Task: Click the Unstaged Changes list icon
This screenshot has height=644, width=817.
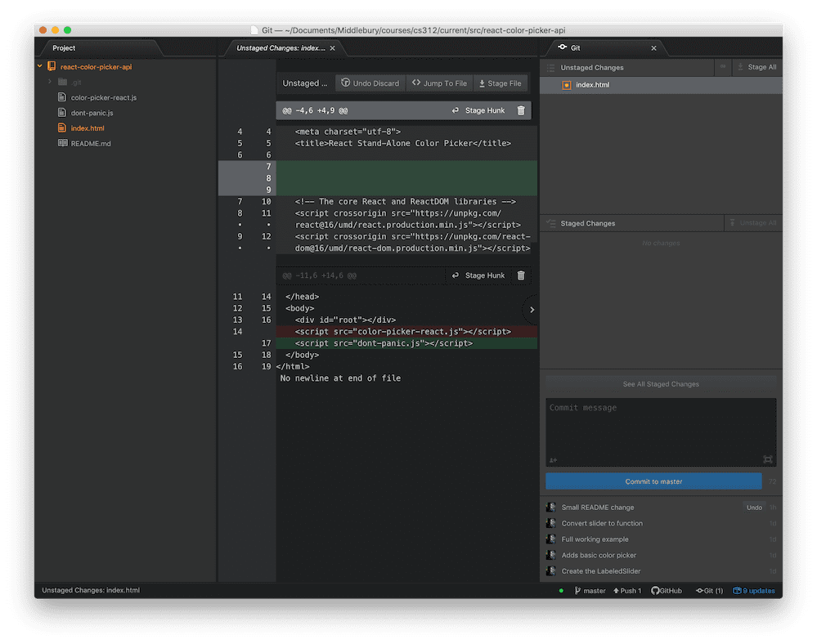Action: [x=550, y=68]
